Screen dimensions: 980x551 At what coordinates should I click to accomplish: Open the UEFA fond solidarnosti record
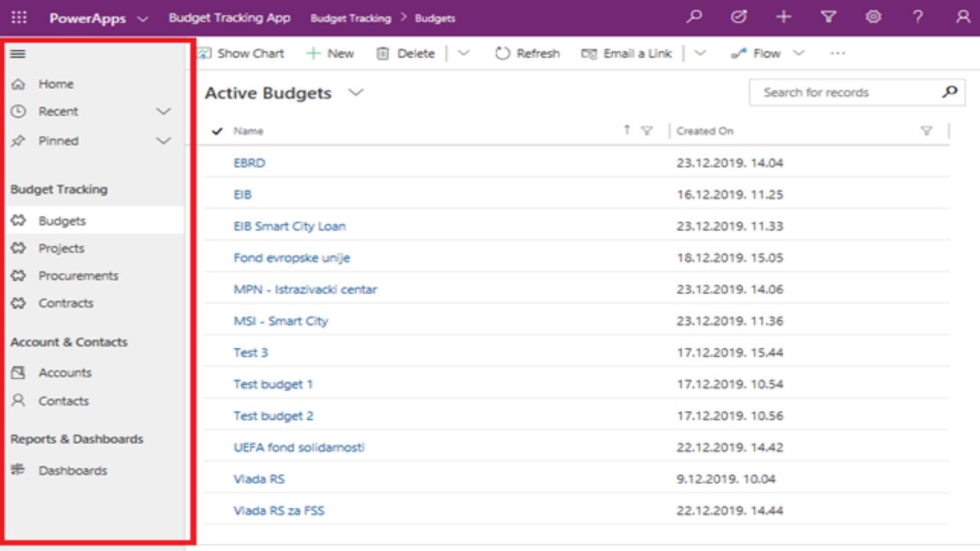[299, 447]
